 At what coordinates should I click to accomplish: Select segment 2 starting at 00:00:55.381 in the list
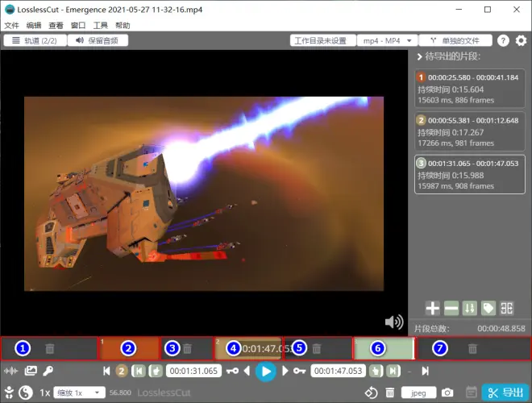tap(470, 131)
